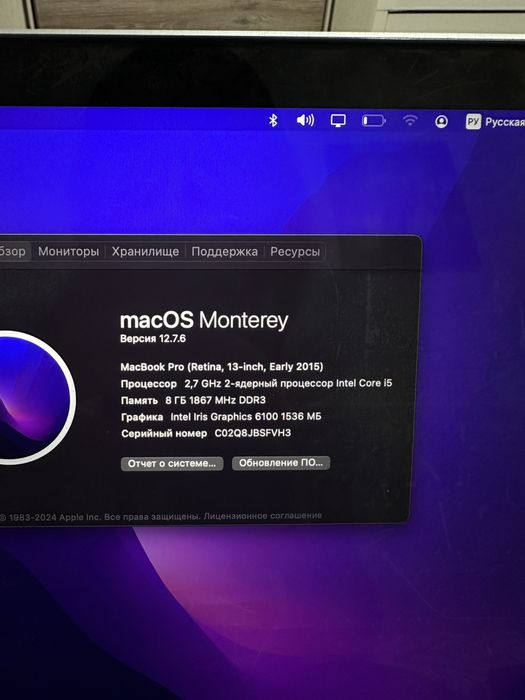
Task: Click the 8 ГБ 1867 MHz DDR3 memory value
Action: 215,400
